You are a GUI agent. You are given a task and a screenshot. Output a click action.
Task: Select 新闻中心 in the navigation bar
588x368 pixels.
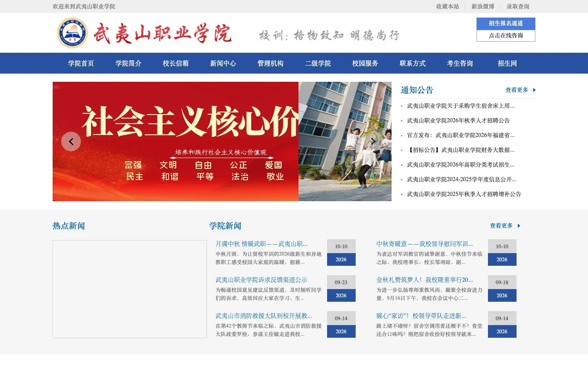click(x=223, y=63)
